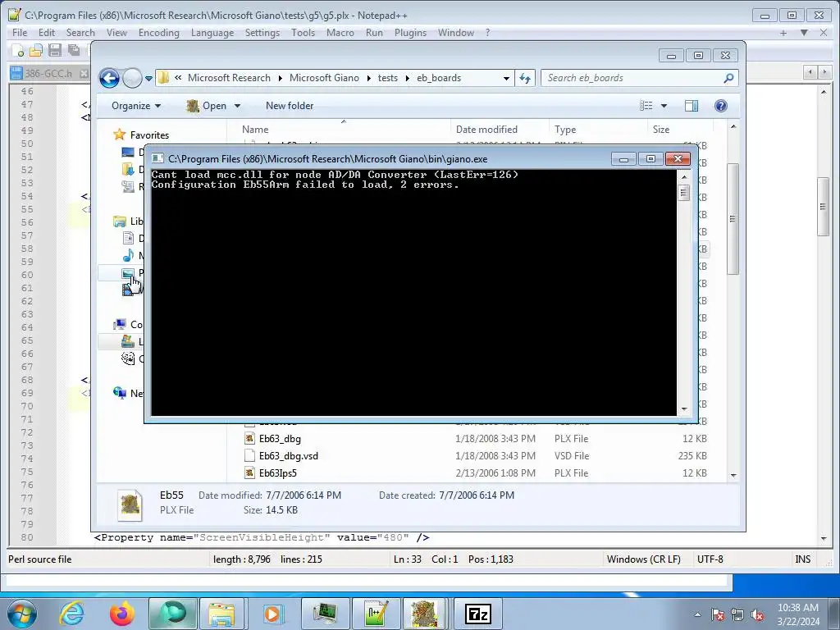Click the Eb63_dbg.vsd file icon
The height and width of the screenshot is (630, 840).
249,456
